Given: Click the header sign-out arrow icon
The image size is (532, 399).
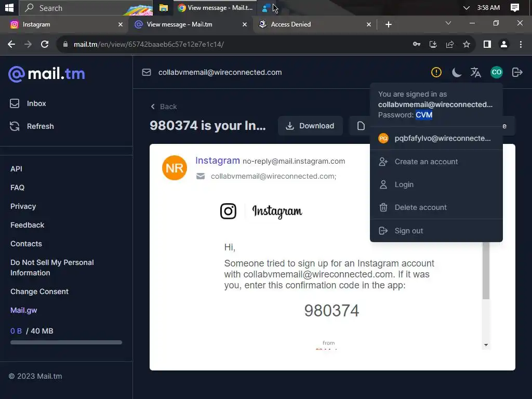Looking at the screenshot, I should pyautogui.click(x=517, y=72).
